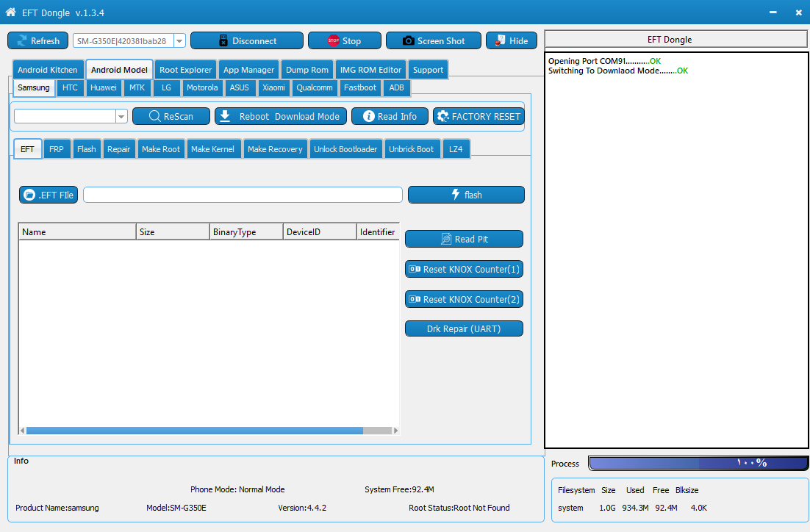Open the App Manager tab
The image size is (810, 532).
point(248,70)
